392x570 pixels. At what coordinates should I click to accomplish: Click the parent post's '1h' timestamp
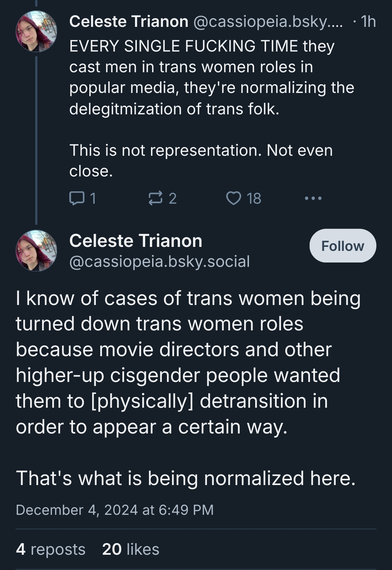pyautogui.click(x=368, y=22)
